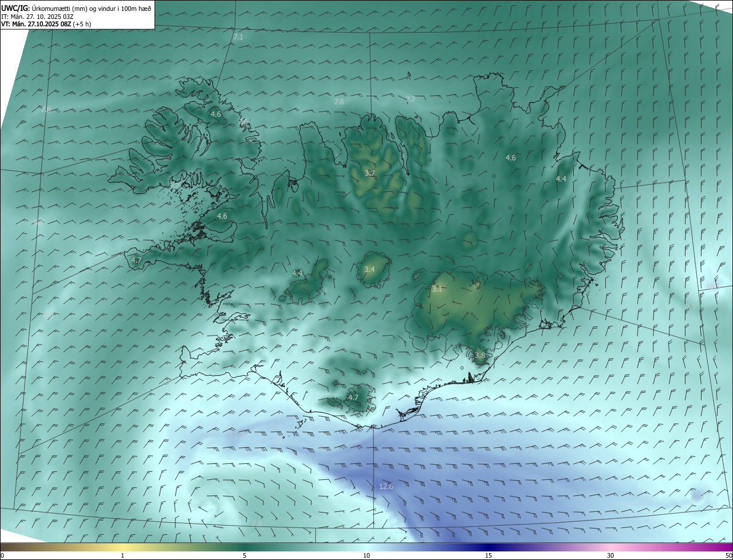Click the 3.1 value on Vatnajökull glacier

(437, 289)
